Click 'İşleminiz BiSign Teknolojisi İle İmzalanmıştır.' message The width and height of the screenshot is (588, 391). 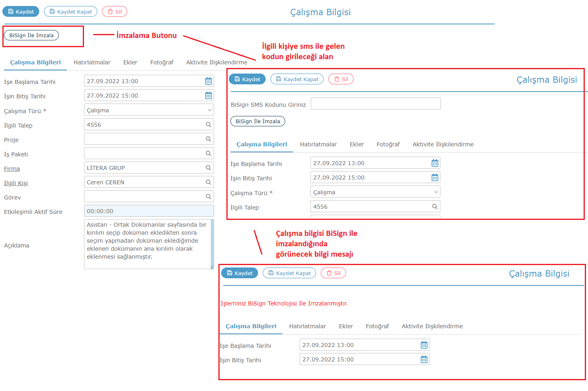tap(284, 303)
